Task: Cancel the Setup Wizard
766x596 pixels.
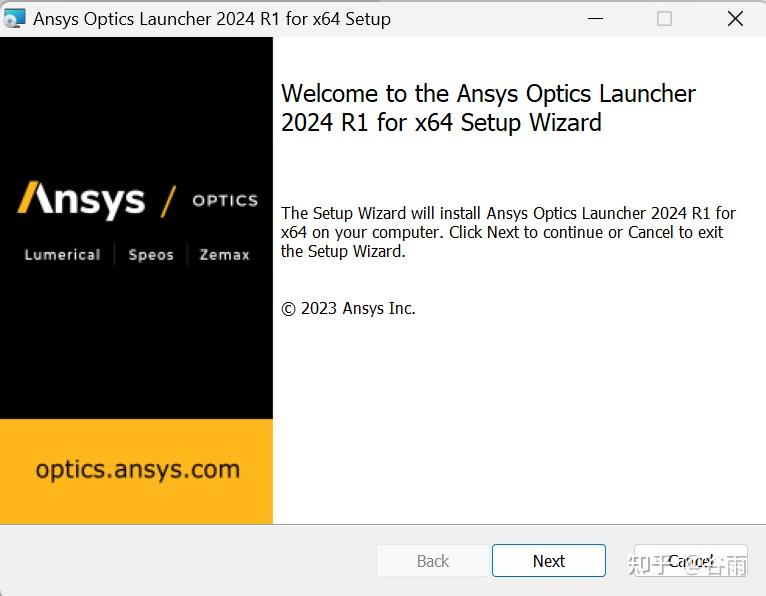Action: pyautogui.click(x=691, y=561)
